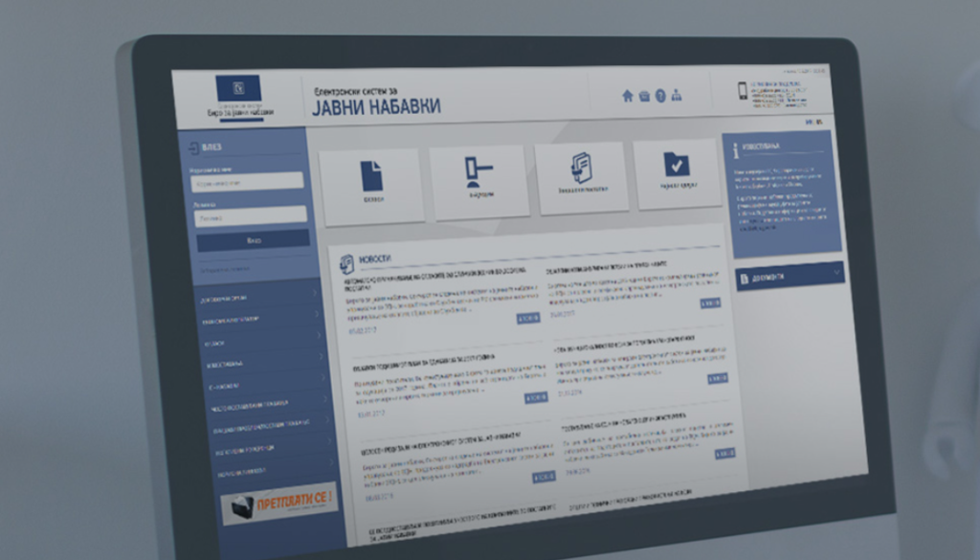Image resolution: width=980 pixels, height=560 pixels.
Task: Click the briefcase icon next to home icon
Action: pos(644,95)
